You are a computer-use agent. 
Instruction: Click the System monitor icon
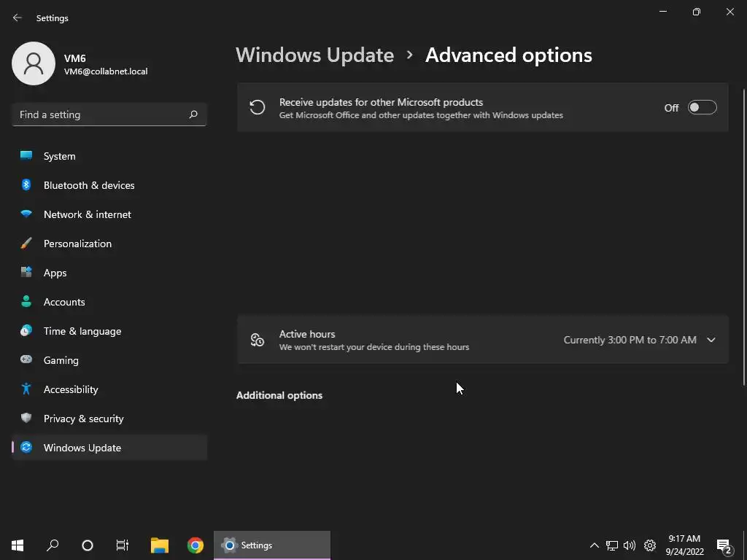(26, 155)
